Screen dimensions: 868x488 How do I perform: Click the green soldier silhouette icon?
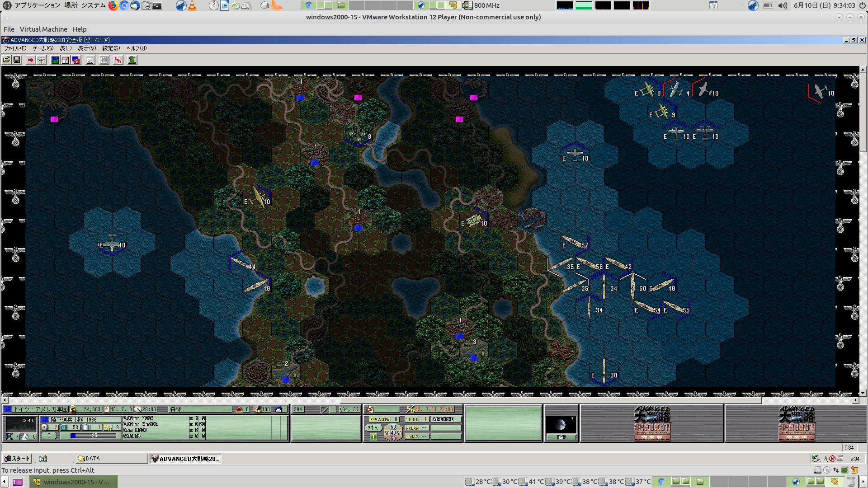coord(132,60)
